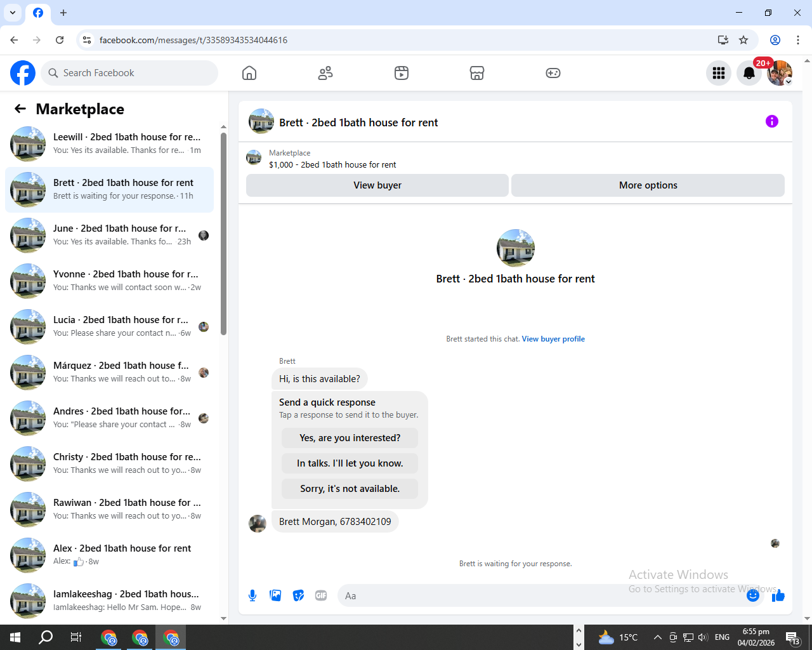This screenshot has width=812, height=650.
Task: Choose a sticker icon
Action: point(298,595)
